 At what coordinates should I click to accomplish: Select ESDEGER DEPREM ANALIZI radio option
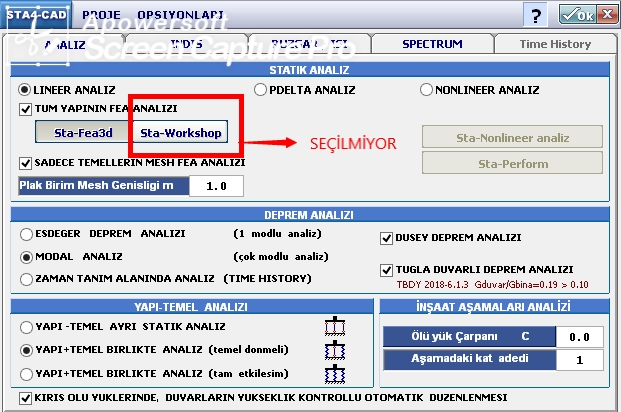pyautogui.click(x=26, y=234)
